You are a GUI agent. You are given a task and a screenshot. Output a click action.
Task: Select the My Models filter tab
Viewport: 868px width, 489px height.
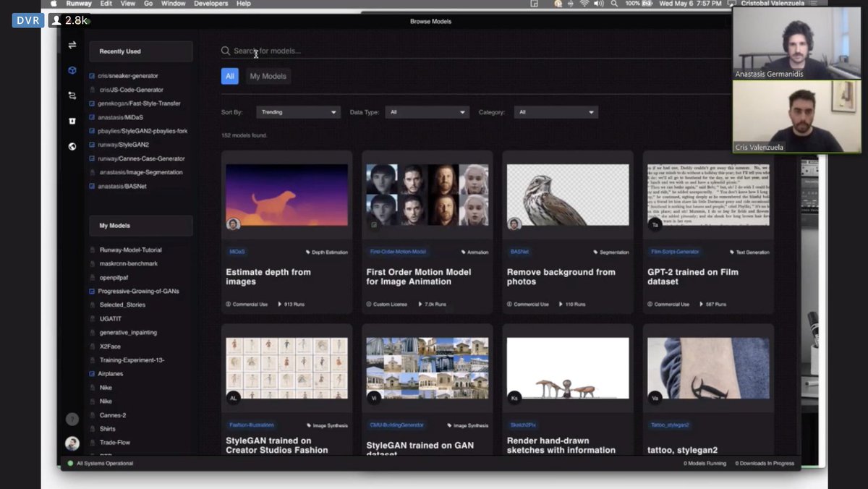(268, 76)
